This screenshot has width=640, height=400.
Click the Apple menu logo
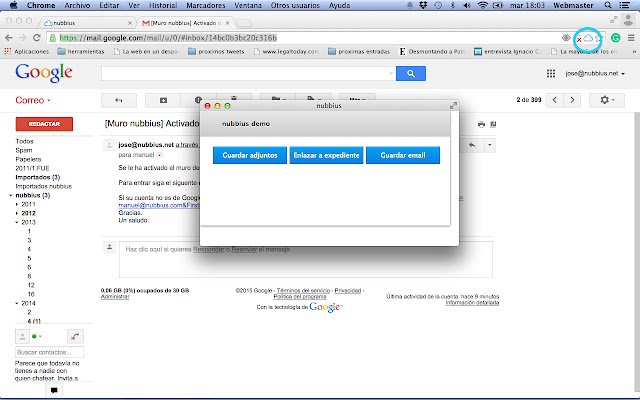tap(13, 5)
